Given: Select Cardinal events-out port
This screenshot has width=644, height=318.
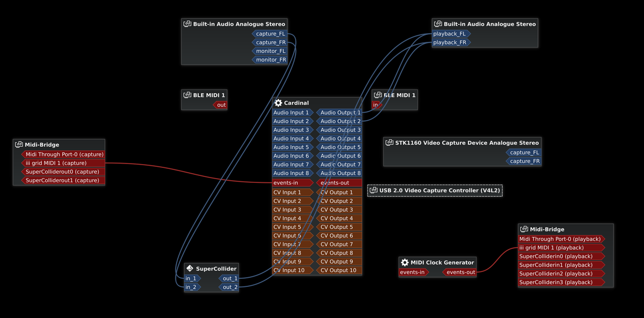Looking at the screenshot, I should tap(339, 182).
